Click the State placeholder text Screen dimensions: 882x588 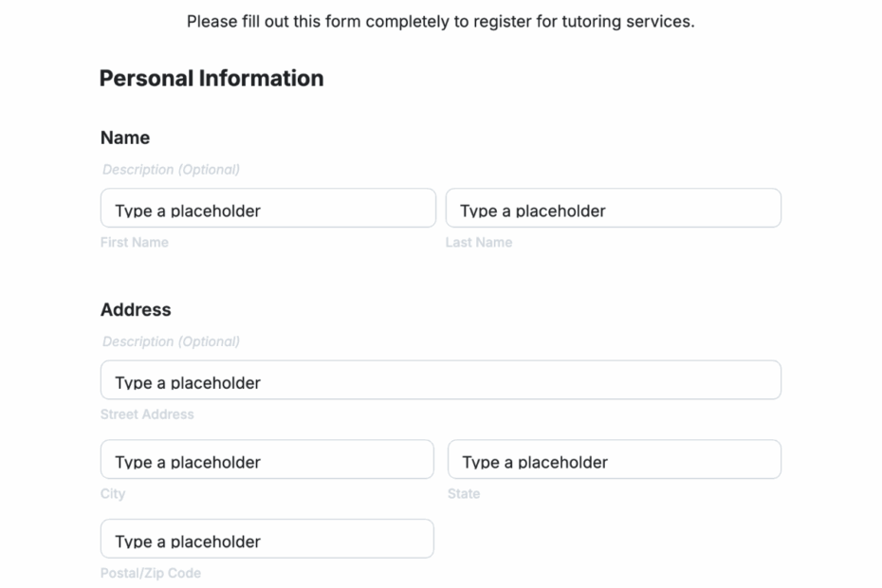pyautogui.click(x=533, y=461)
